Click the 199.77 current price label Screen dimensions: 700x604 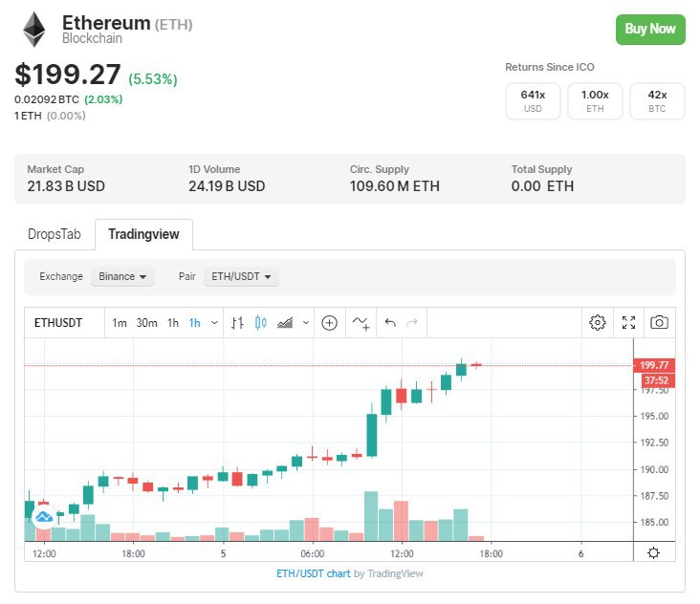654,365
